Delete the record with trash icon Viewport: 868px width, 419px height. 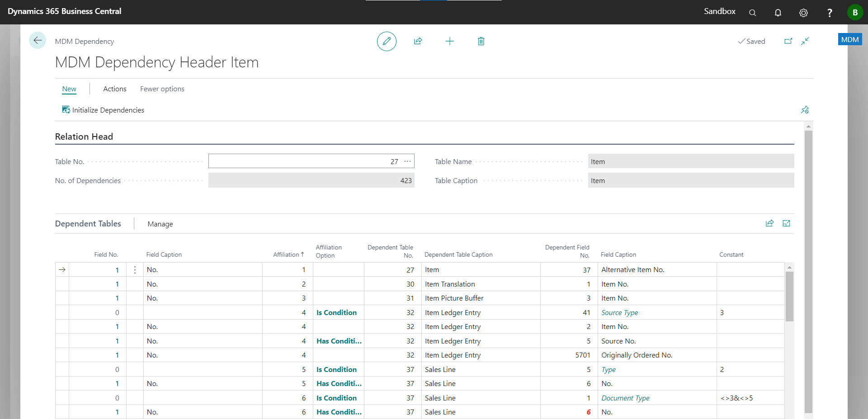481,41
